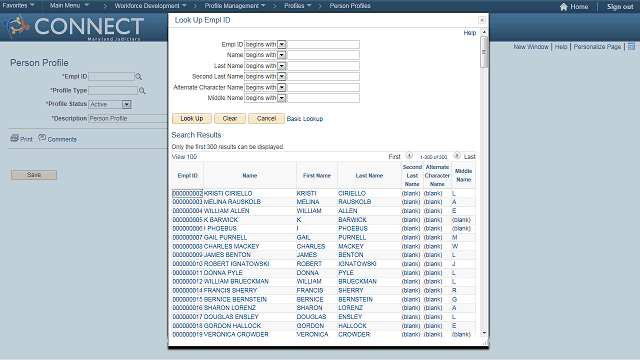Select Empl ID 00000018 GORDON HALLOCK
Image resolution: width=640 pixels, height=360 pixels.
pyautogui.click(x=187, y=326)
